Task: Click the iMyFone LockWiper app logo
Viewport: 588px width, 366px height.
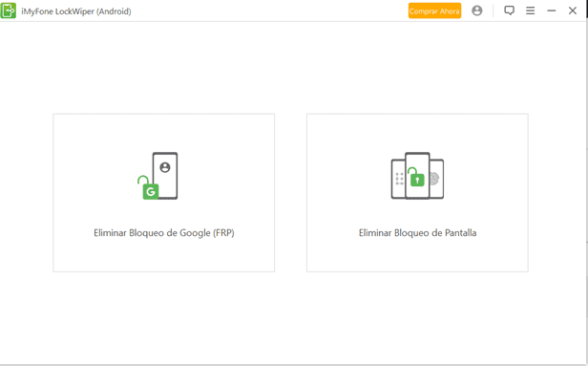Action: [9, 11]
